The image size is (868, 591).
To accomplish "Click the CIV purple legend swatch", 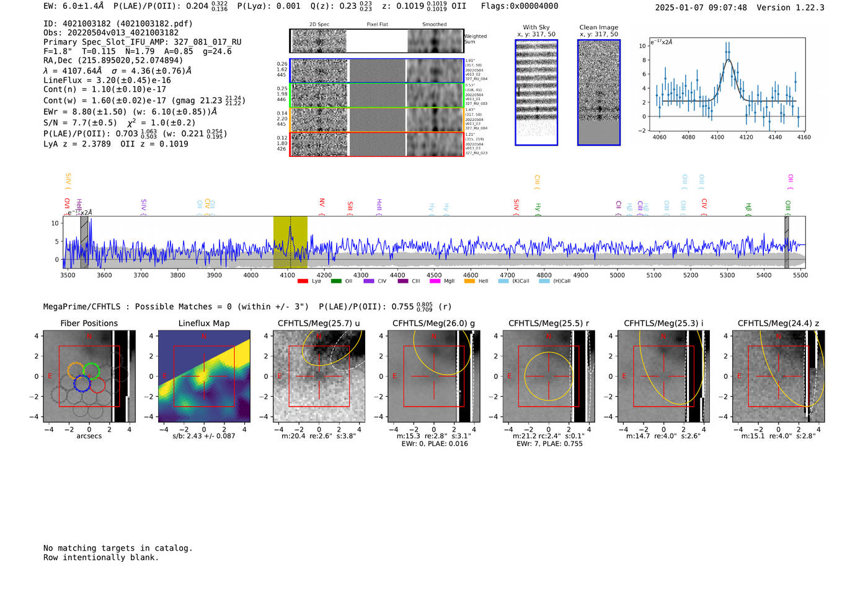I will click(x=369, y=281).
